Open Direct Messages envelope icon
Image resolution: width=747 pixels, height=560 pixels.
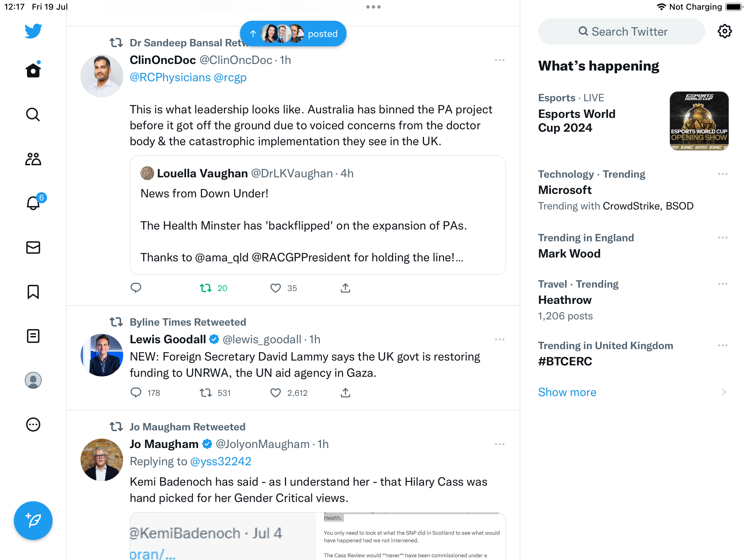(33, 248)
